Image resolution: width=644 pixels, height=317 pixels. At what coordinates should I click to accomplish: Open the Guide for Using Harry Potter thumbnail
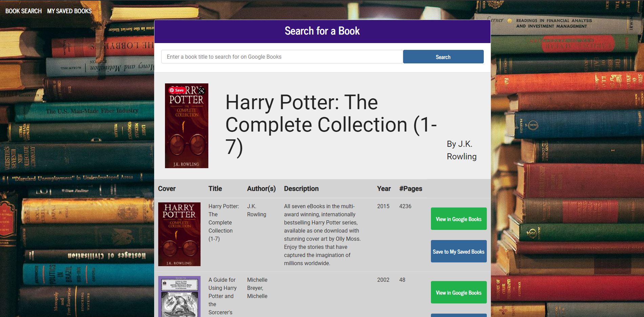[179, 297]
